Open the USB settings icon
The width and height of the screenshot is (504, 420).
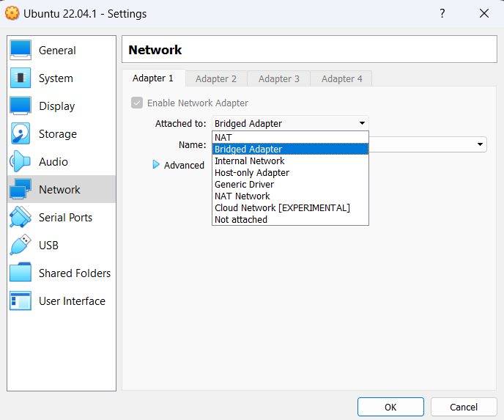coord(21,246)
